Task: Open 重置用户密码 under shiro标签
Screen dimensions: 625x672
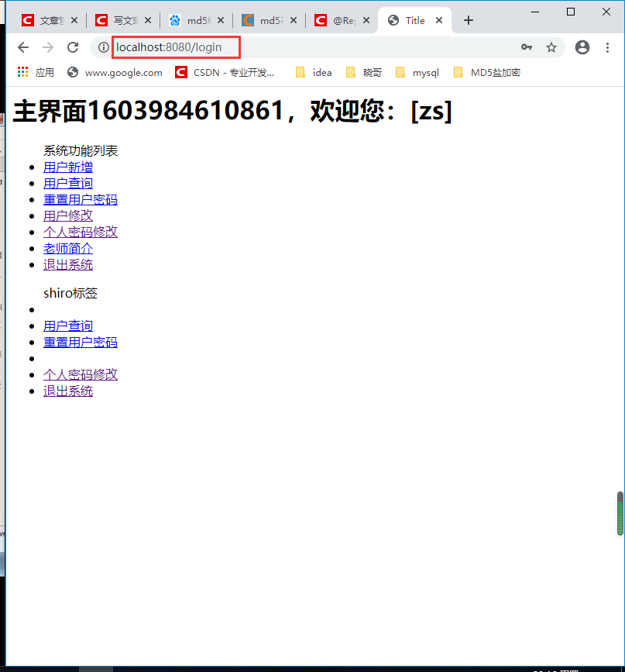Action: pos(81,343)
